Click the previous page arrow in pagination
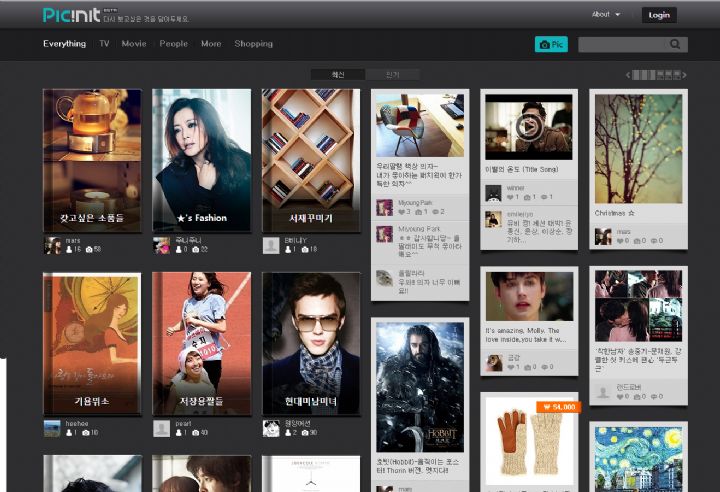 click(629, 75)
